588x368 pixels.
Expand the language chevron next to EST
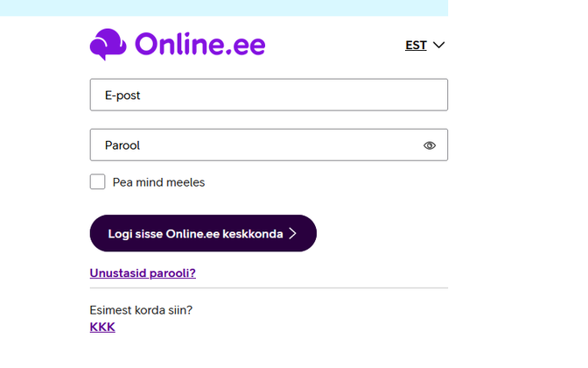coord(439,45)
